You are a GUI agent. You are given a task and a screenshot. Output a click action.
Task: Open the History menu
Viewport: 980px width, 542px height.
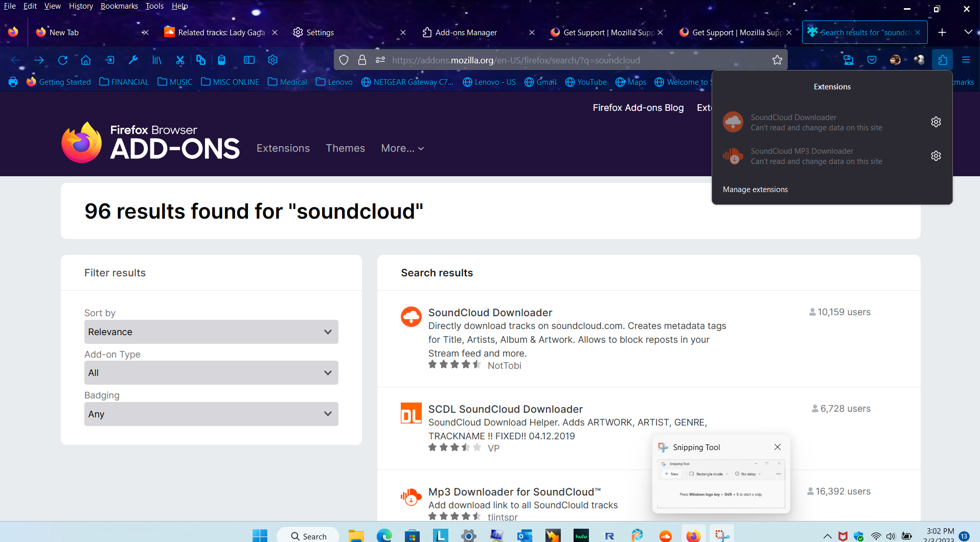[x=81, y=6]
